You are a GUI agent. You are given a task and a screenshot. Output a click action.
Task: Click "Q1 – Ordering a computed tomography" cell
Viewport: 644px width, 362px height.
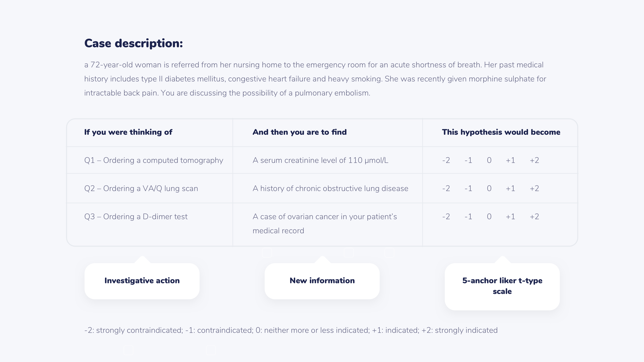[x=153, y=160]
